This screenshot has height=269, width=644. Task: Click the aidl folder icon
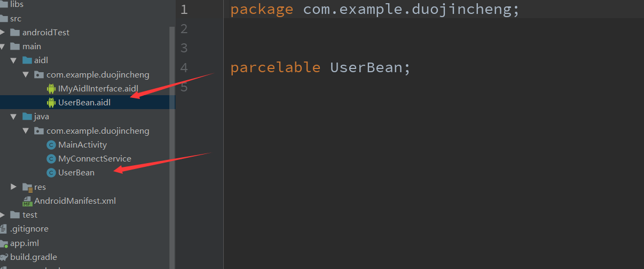(27, 60)
